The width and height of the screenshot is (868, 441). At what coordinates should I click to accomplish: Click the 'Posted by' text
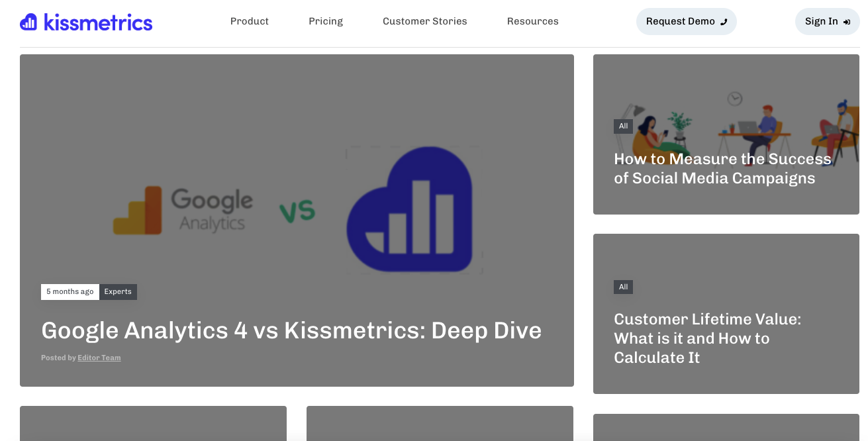pos(58,358)
